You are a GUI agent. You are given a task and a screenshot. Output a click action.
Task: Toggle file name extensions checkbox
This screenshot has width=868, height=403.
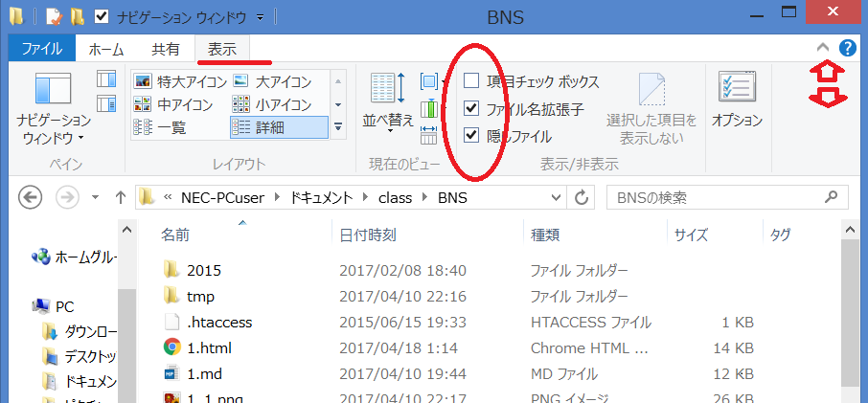click(471, 108)
